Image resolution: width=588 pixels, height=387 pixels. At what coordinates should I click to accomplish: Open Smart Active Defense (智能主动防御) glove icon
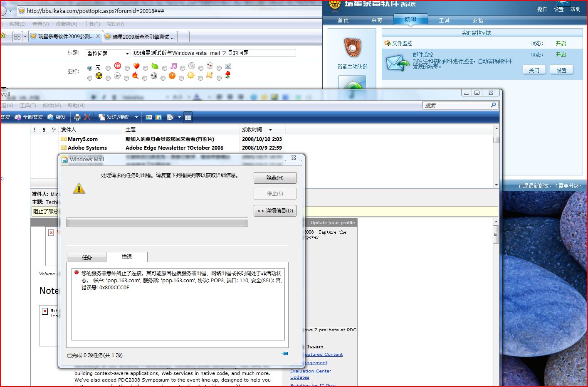point(352,48)
